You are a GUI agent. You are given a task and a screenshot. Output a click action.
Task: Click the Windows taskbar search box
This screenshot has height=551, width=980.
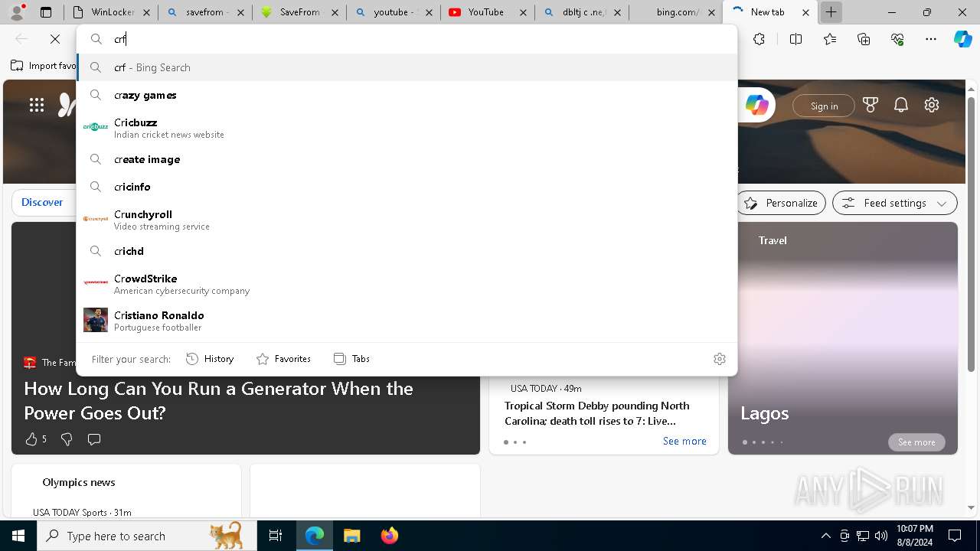147,536
